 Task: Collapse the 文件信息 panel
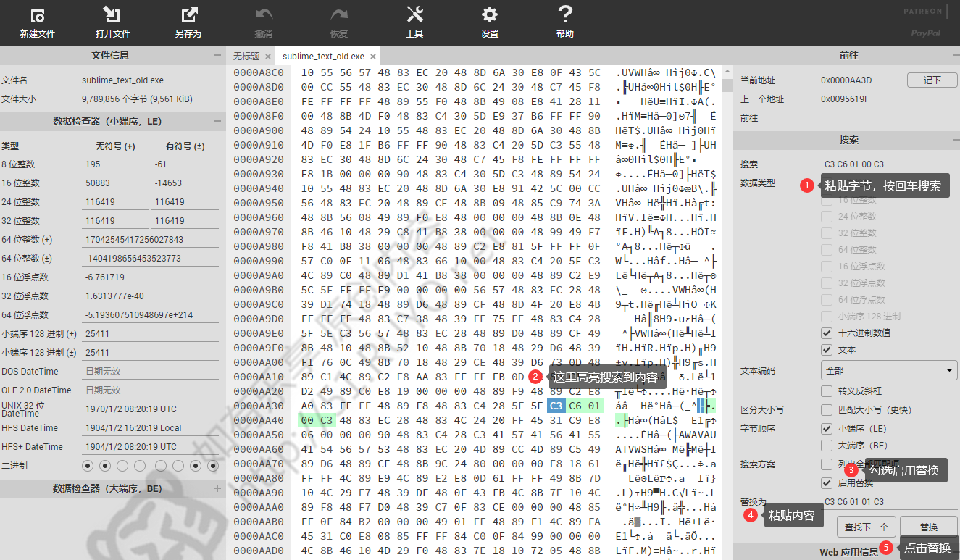(x=217, y=56)
